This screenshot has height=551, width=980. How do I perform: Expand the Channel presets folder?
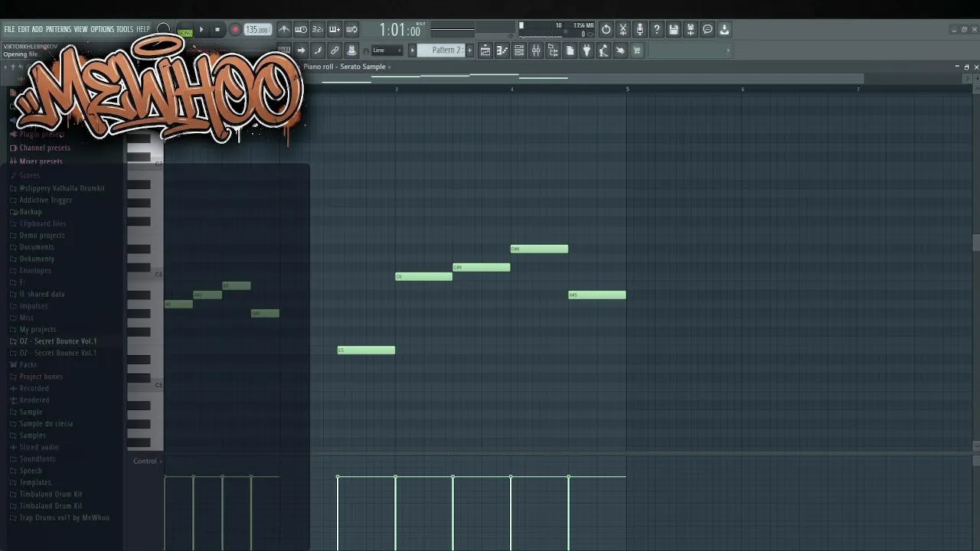click(44, 148)
